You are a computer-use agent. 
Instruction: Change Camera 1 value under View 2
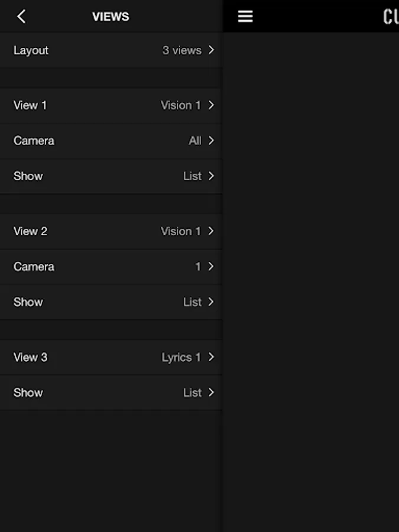[198, 267]
